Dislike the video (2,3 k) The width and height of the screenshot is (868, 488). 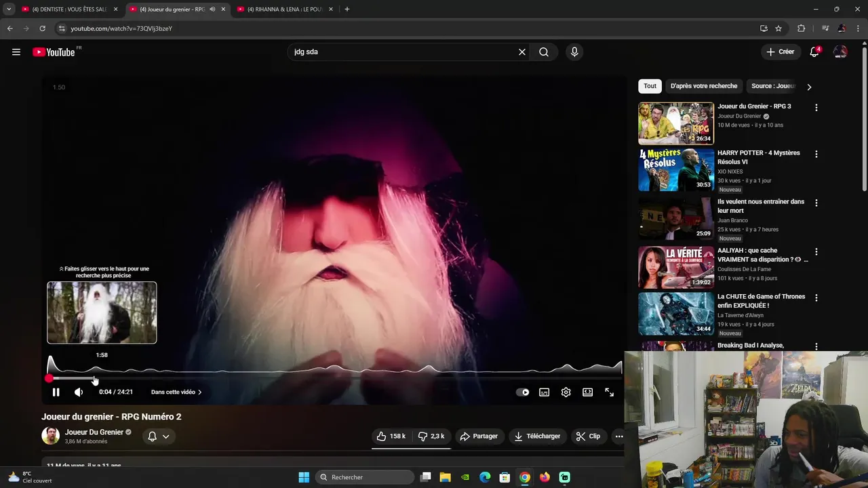[431, 436]
